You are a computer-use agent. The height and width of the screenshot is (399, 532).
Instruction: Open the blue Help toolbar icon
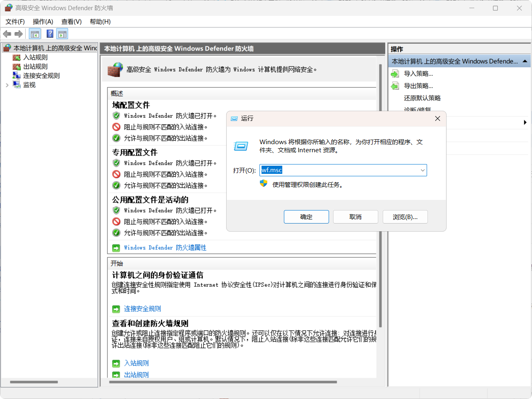click(50, 34)
